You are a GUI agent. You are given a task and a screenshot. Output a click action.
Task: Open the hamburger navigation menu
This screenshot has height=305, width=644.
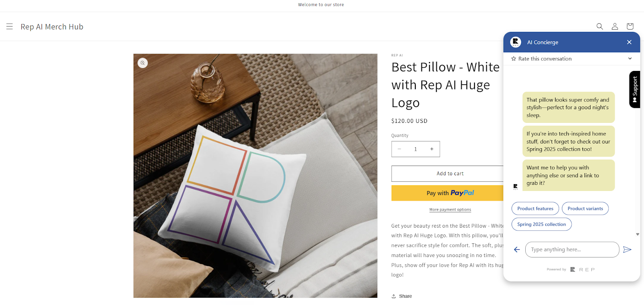tap(10, 27)
